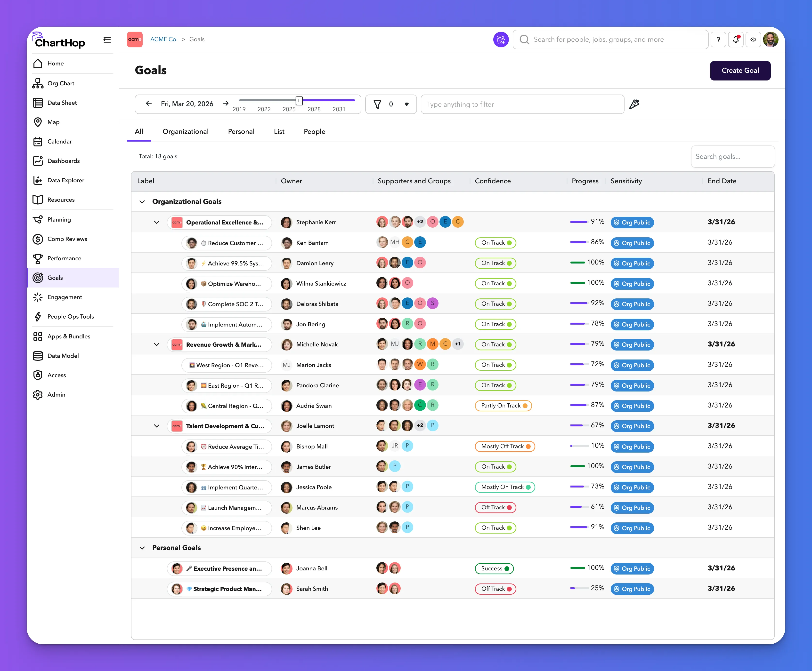The width and height of the screenshot is (812, 671).
Task: Click Org Public badge for Sarah Smith
Action: click(x=632, y=589)
